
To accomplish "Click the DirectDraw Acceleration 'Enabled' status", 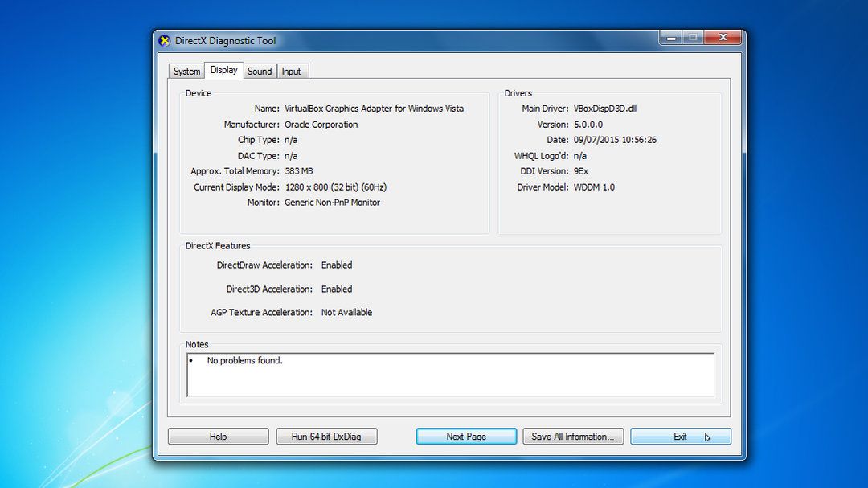I will pyautogui.click(x=337, y=265).
